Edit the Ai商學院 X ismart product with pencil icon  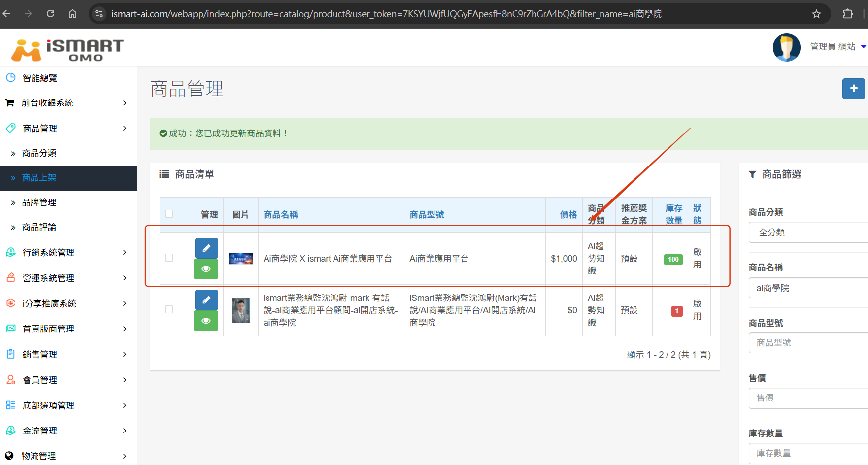(x=206, y=248)
